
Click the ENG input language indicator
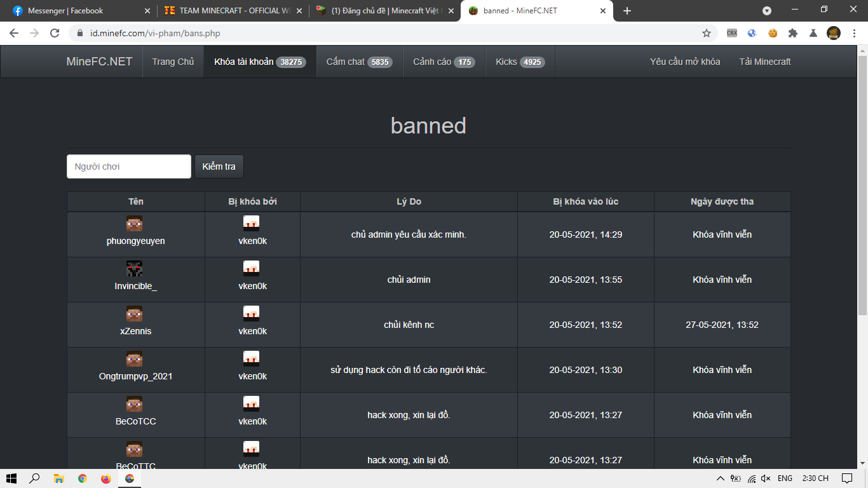click(x=785, y=478)
